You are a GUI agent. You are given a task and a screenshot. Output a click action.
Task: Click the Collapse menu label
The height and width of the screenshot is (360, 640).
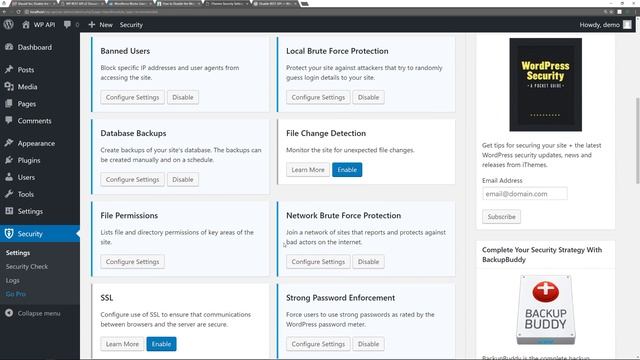tap(39, 313)
